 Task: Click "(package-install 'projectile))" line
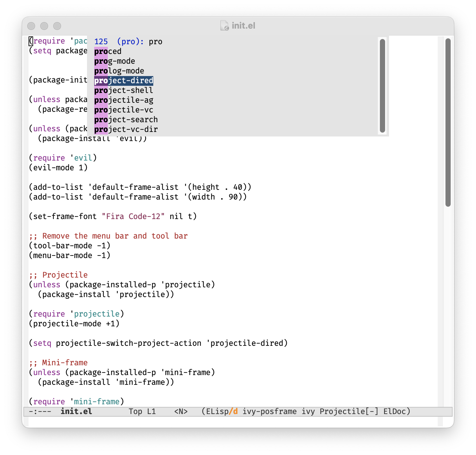106,294
